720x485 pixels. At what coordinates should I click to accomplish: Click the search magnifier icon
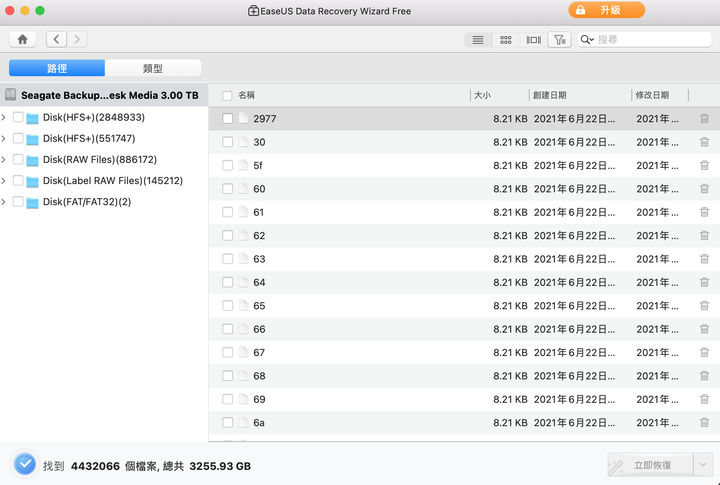586,40
